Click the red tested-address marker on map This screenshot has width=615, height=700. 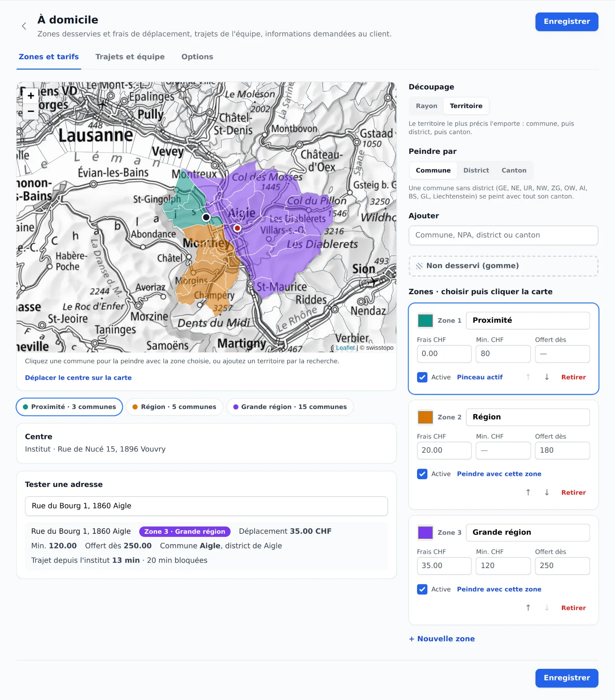[x=238, y=228]
